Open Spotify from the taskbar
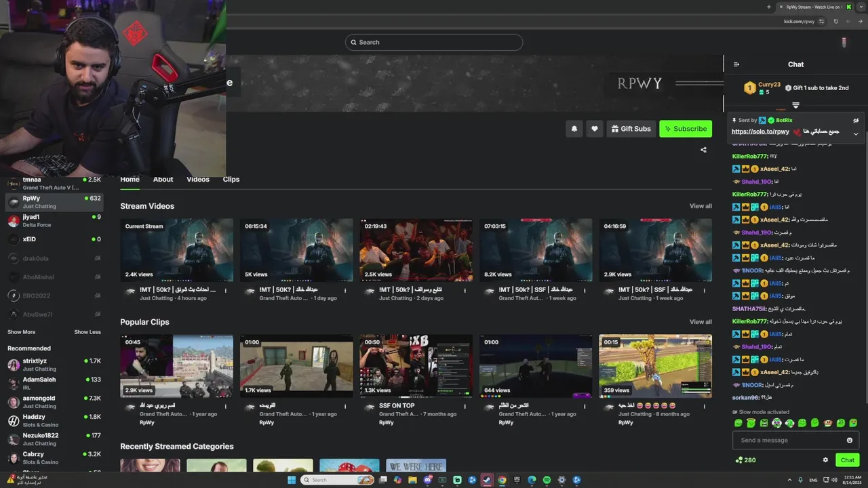The height and width of the screenshot is (488, 868). coord(547,480)
